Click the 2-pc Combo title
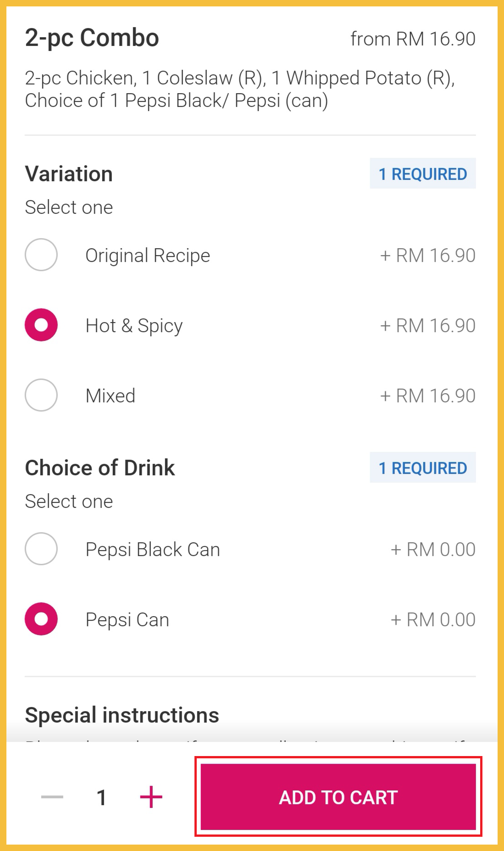 (92, 38)
